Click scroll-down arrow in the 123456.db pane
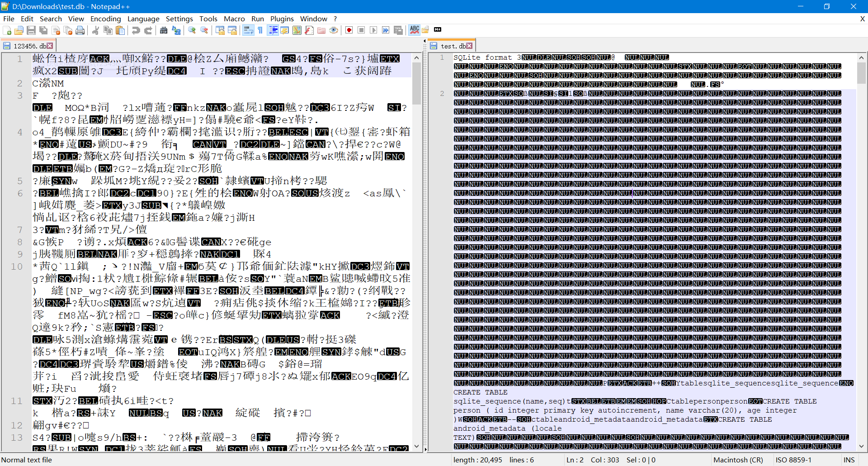868x466 pixels. 416,447
